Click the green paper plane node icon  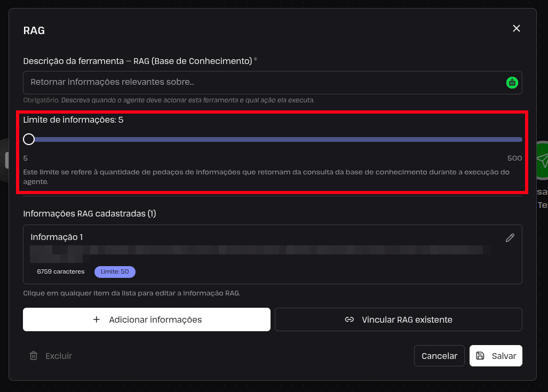[542, 160]
